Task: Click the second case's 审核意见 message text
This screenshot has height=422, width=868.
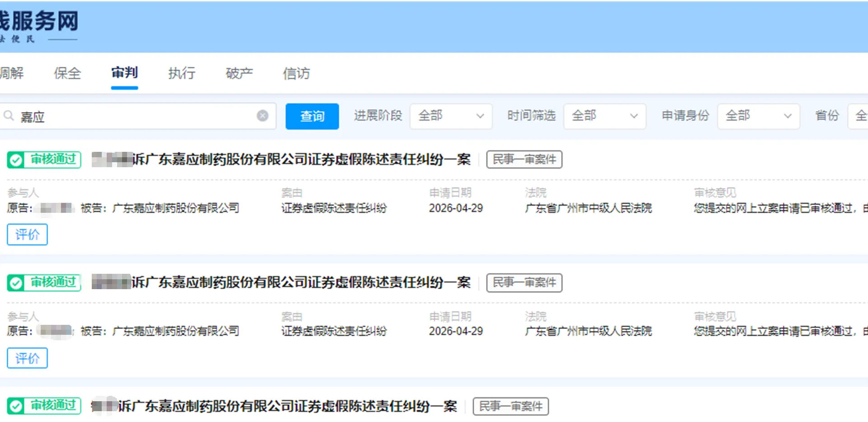Action: click(781, 331)
